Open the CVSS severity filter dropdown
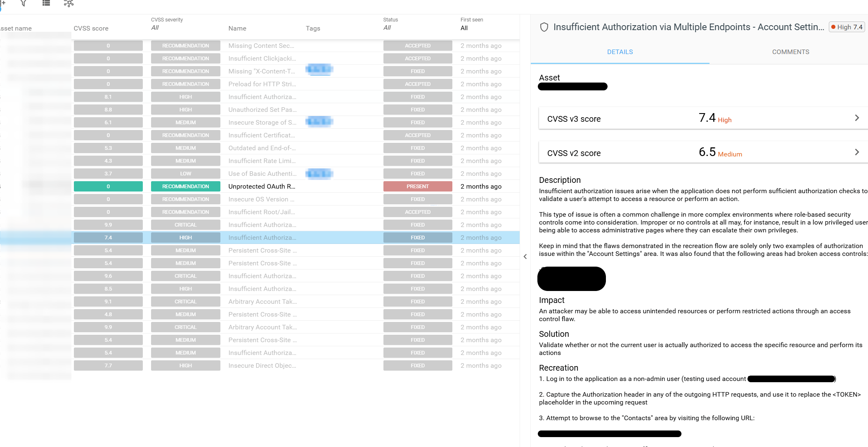868x447 pixels. pos(155,28)
